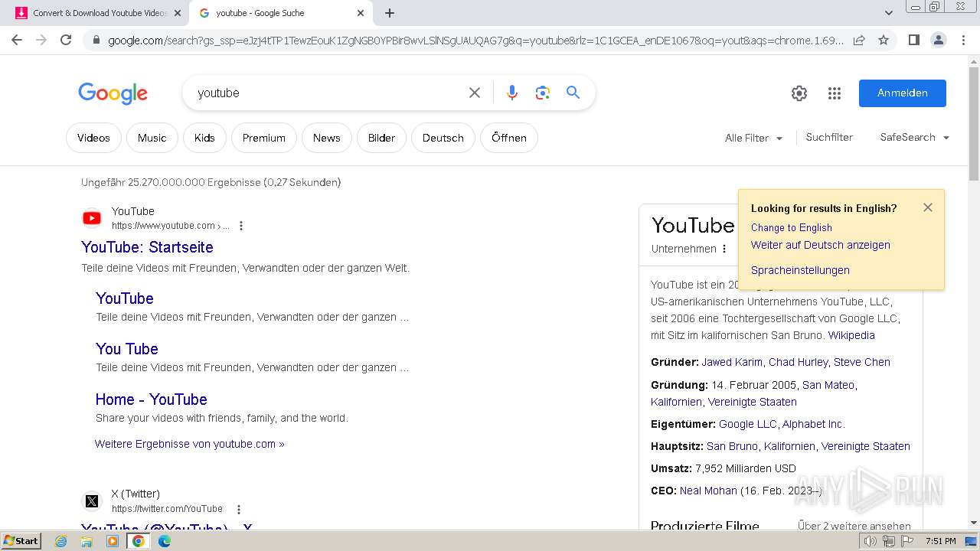
Task: Reload the current page
Action: (x=66, y=40)
